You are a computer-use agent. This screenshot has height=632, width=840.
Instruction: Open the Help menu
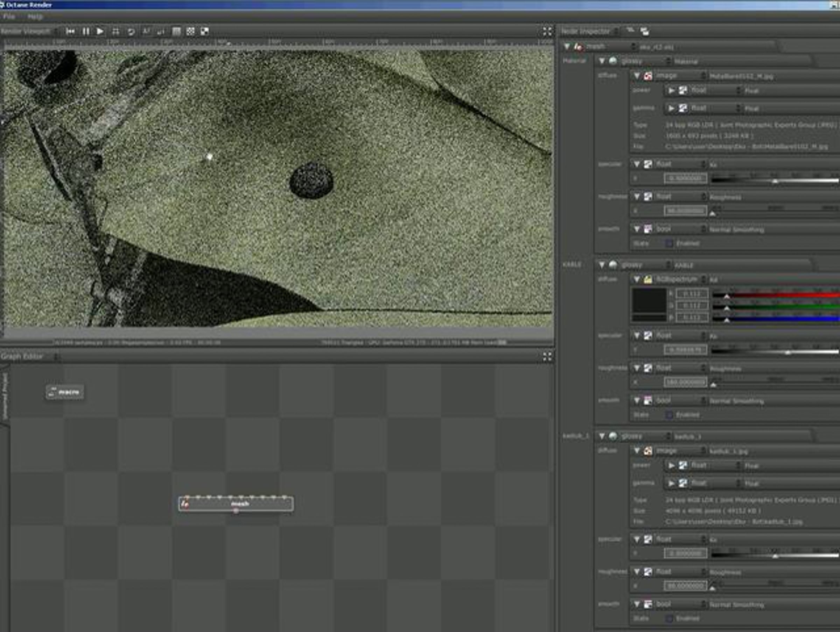coord(35,17)
